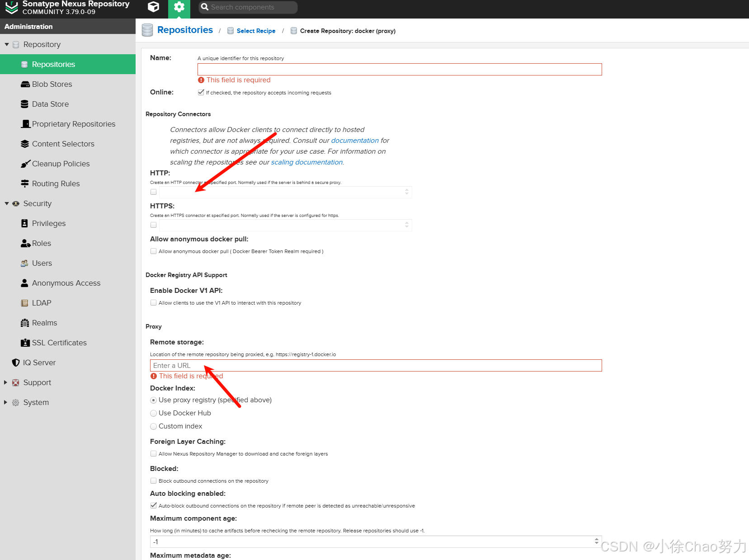Uncheck Auto blocking enabled checkbox
749x560 pixels.
[x=154, y=506]
